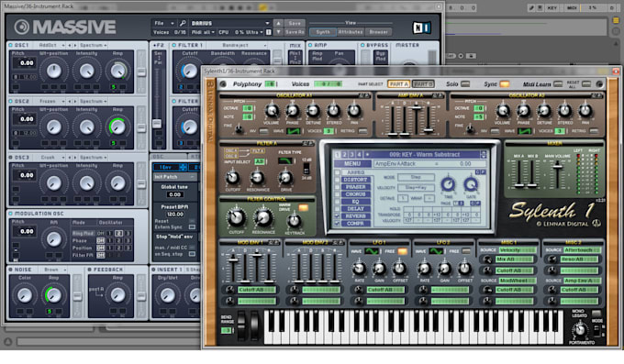Screen dimensions: 624x364
Task: Click Massive OSC2 Amp knob
Action: tap(117, 127)
